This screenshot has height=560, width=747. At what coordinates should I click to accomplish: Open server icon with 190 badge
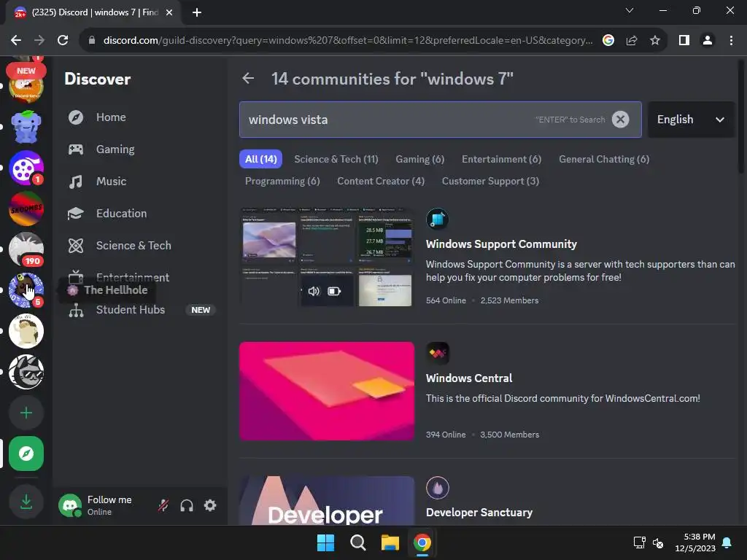coord(26,249)
